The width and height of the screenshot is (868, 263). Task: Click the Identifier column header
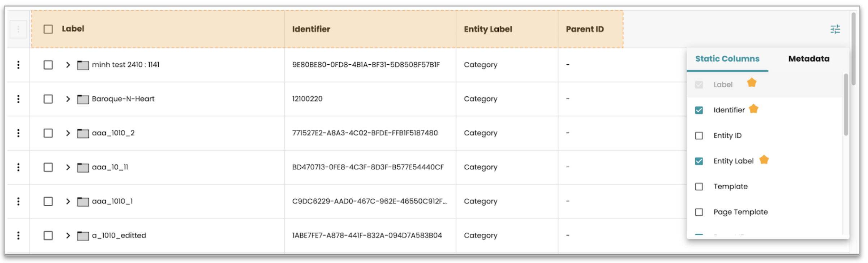[311, 29]
